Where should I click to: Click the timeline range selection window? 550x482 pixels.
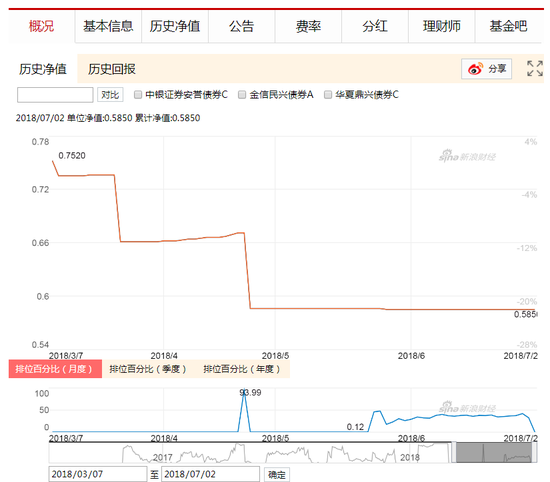(494, 452)
